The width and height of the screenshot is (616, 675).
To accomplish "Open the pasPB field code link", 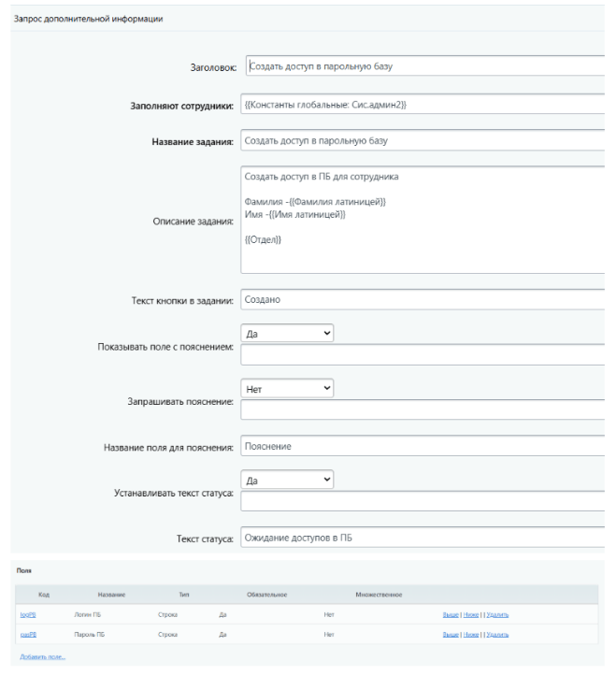I will (27, 635).
